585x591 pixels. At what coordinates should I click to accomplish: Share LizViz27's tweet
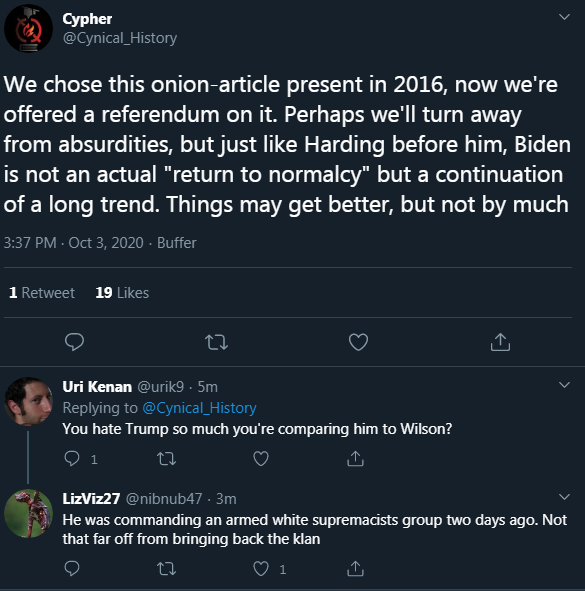[355, 569]
